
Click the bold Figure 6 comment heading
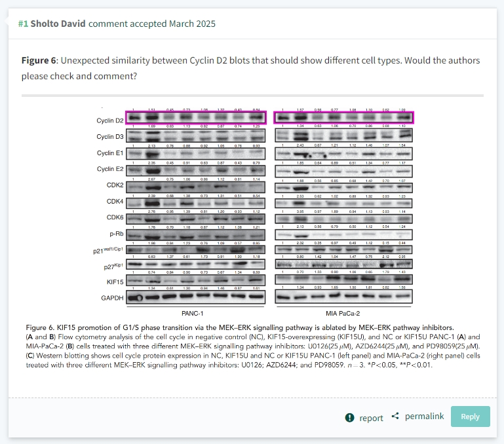pos(39,60)
